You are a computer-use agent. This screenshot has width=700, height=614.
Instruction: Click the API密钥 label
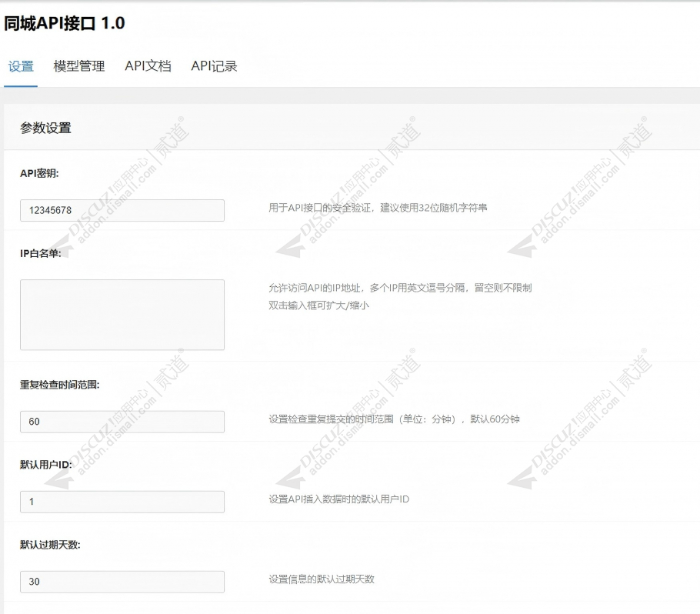click(x=39, y=173)
